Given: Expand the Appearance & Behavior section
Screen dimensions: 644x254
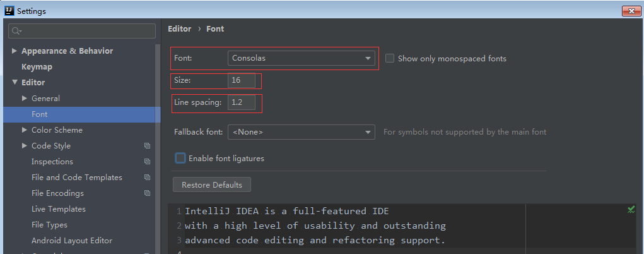Looking at the screenshot, I should pos(15,51).
